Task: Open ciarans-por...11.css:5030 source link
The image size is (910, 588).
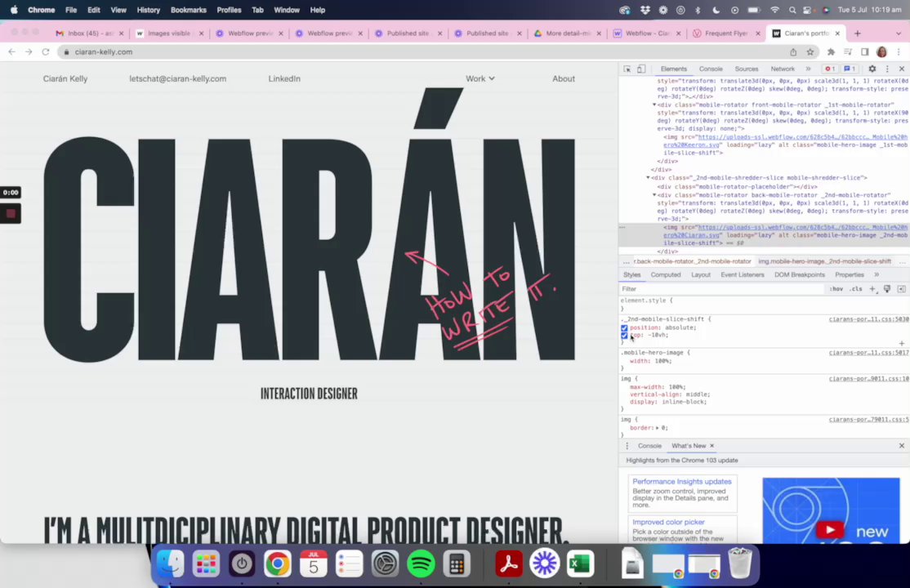Action: (x=869, y=319)
